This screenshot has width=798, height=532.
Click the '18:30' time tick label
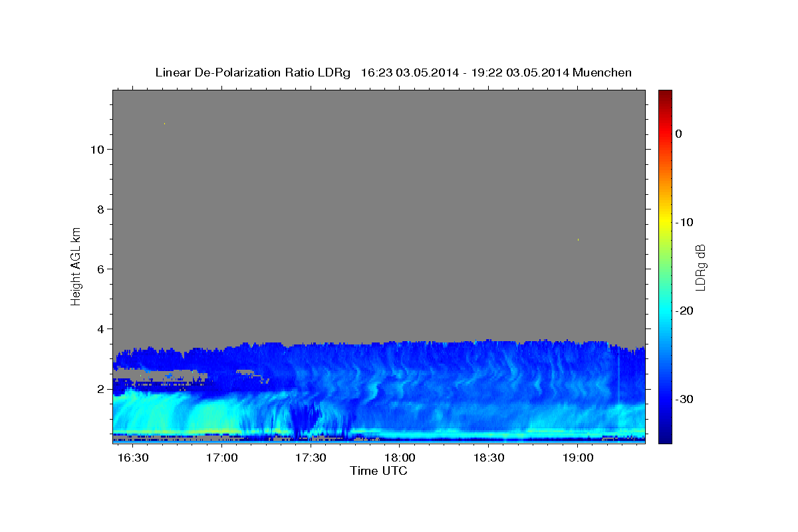[489, 458]
